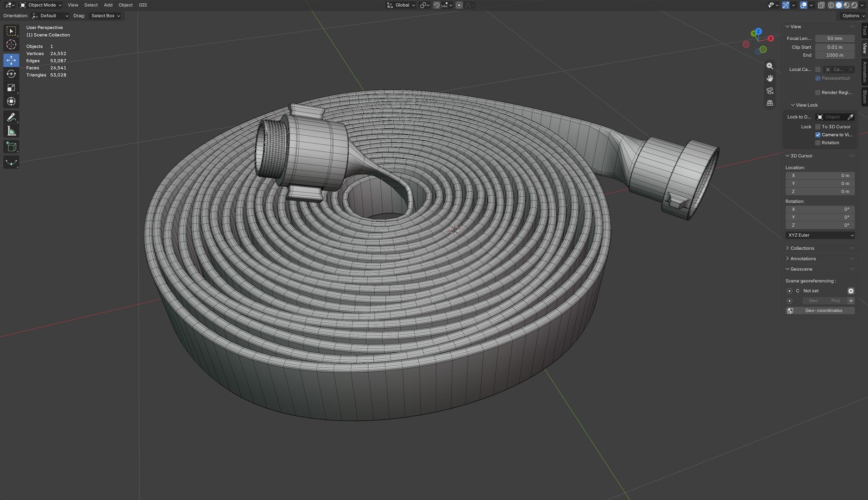Open Geoscene settings with the gear icon

pos(851,291)
